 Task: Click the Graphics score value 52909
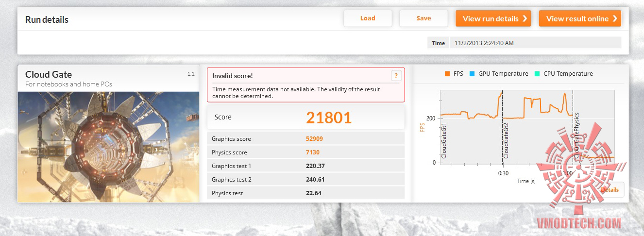(314, 138)
